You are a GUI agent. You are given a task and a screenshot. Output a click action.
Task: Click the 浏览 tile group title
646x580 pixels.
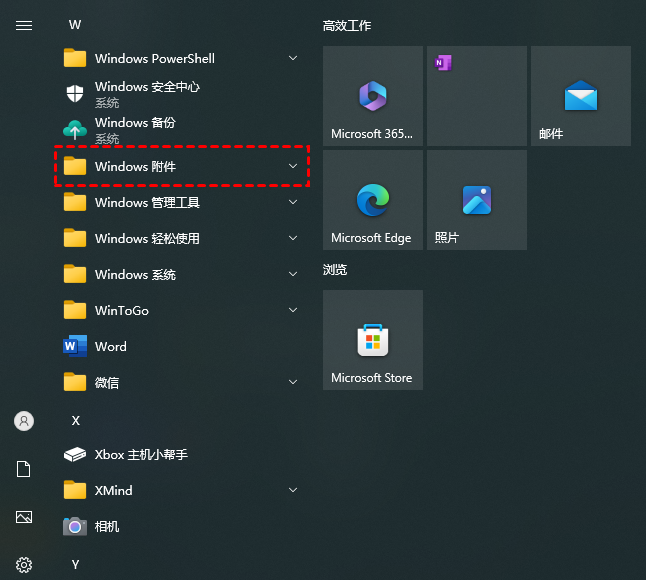click(x=335, y=270)
